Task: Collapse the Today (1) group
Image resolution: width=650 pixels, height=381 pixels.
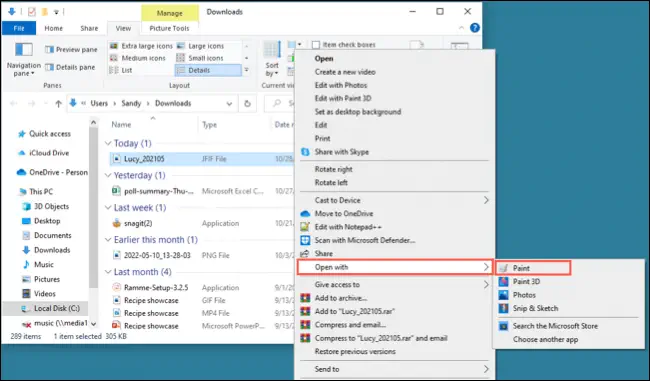Action: coord(108,143)
